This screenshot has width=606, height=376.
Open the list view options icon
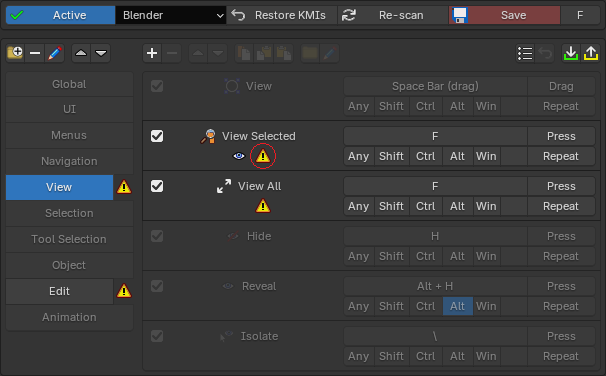tap(525, 53)
